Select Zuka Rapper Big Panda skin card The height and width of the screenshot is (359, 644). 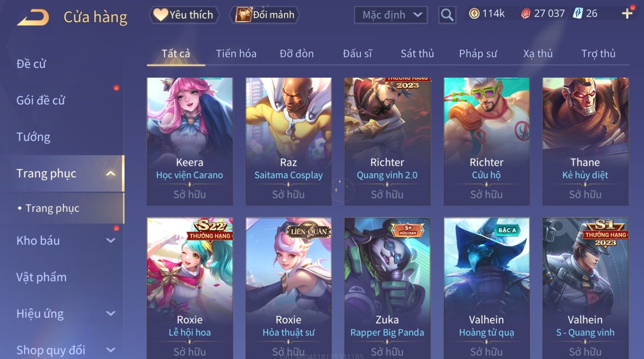click(387, 288)
